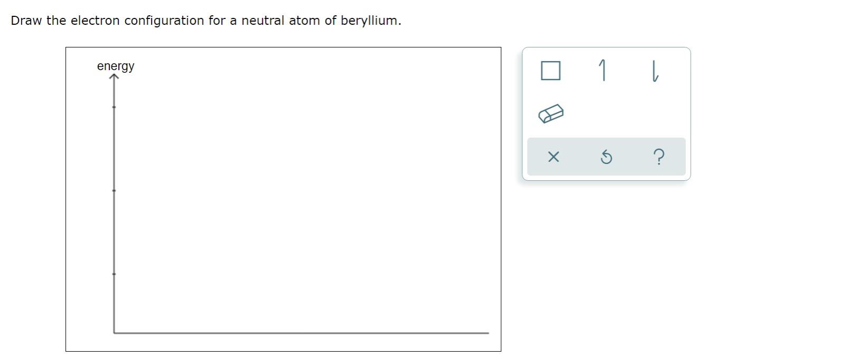Open help with the question mark icon

coord(658,157)
